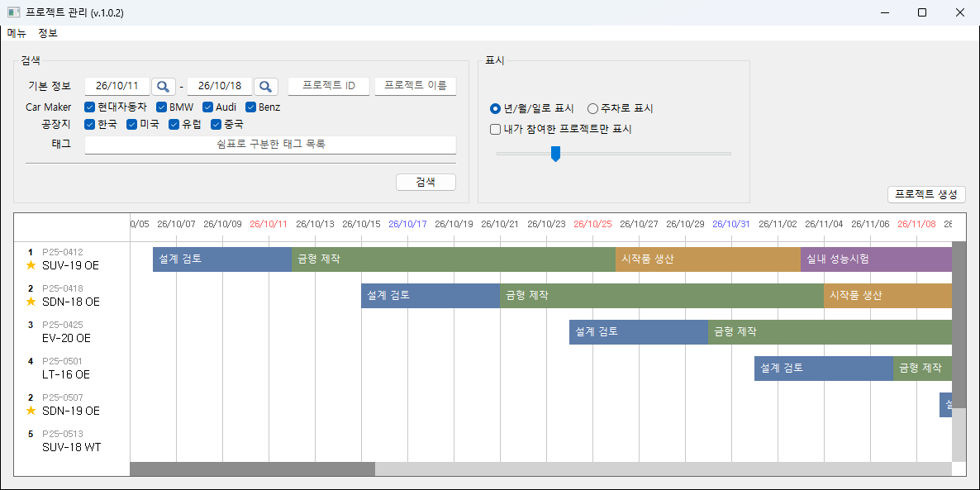Uncheck the 한국 factory checkbox

89,125
